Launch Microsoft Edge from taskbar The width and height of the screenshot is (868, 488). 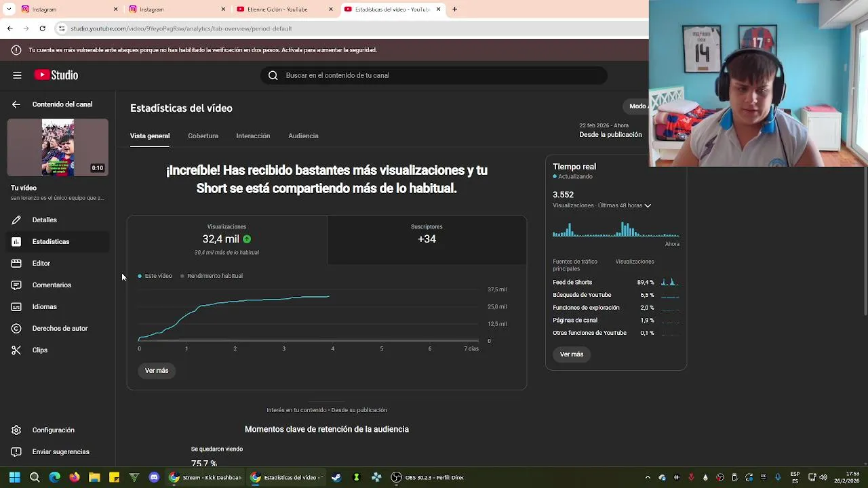click(x=54, y=477)
